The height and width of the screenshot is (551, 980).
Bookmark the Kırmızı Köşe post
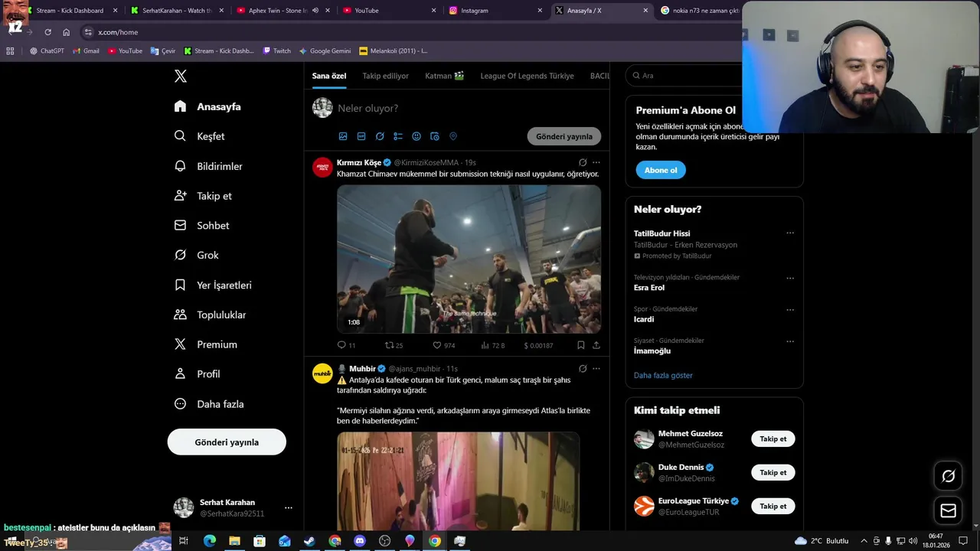pos(581,345)
